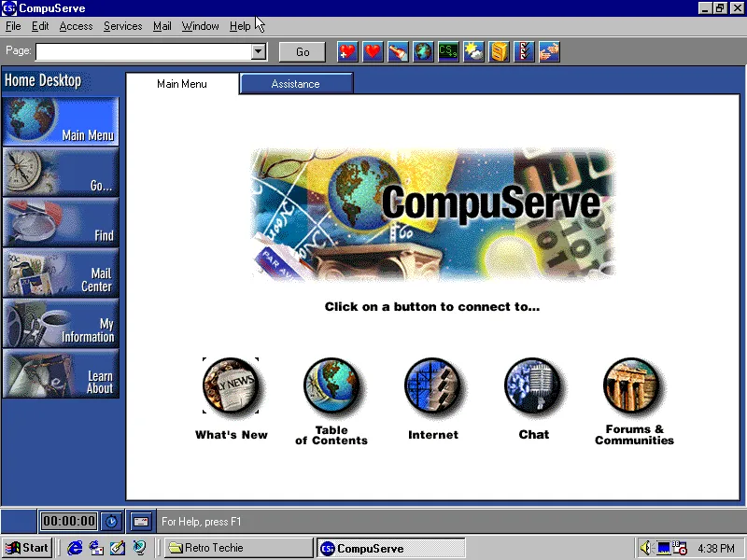The image size is (747, 560).
Task: Expand the Page address dropdown
Action: tap(260, 51)
